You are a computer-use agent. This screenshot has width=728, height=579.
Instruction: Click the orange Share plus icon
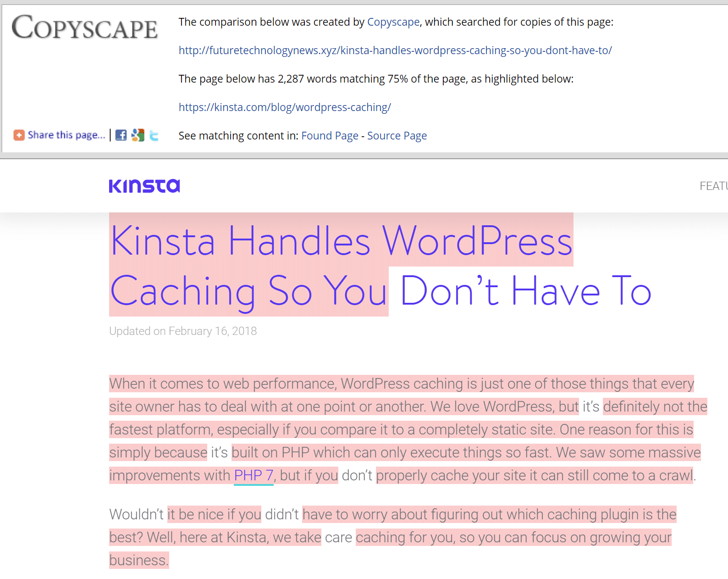[19, 135]
